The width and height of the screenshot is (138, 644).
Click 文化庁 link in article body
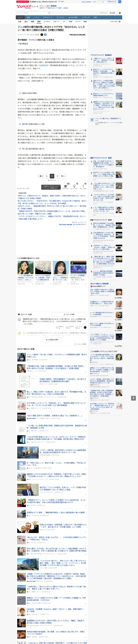tap(44, 65)
